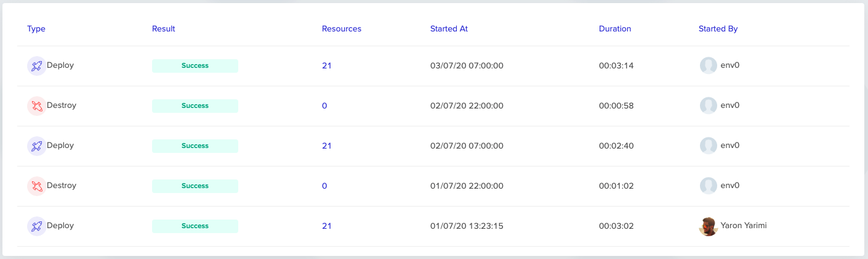Screen dimensions: 868x259
Task: Sort by the Type column header
Action: pyautogui.click(x=36, y=29)
